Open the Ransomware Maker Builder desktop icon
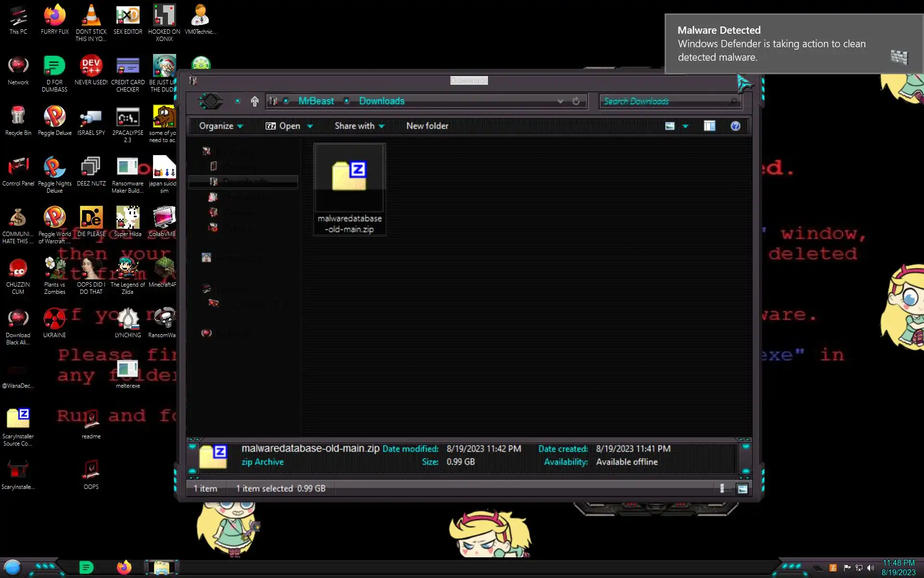The width and height of the screenshot is (924, 578). [128, 174]
